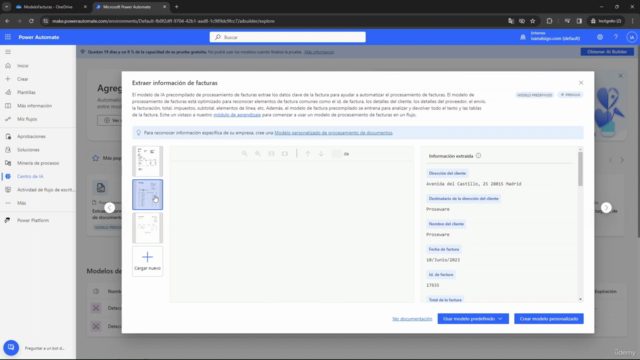Select the second sample invoice thumbnail

[x=147, y=195]
